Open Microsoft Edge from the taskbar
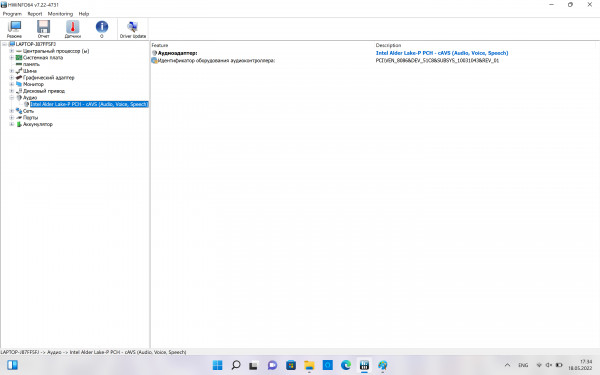This screenshot has width=600, height=375. 346,365
